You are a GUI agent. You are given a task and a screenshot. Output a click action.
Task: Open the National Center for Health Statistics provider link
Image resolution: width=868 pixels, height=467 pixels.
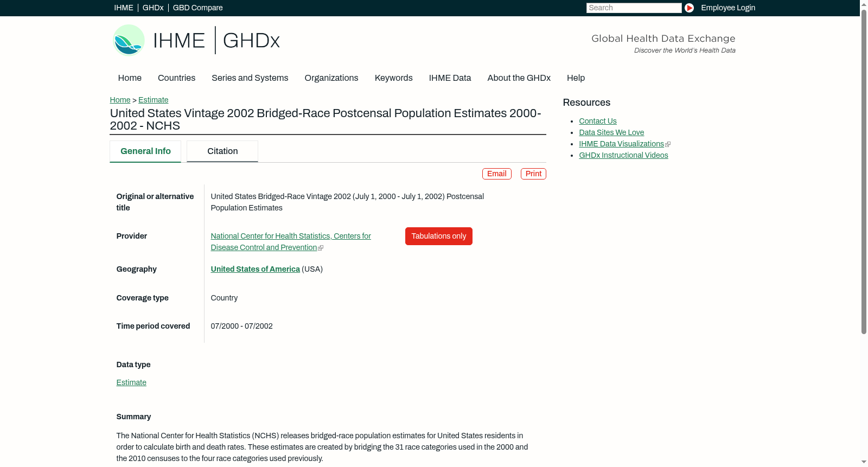coord(291,242)
